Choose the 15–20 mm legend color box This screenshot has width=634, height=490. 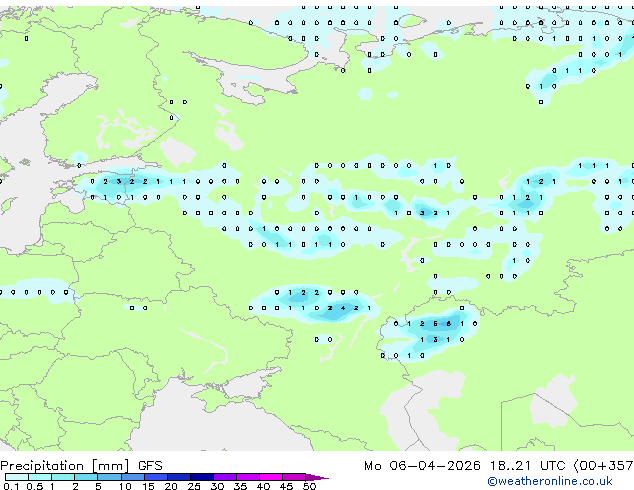pyautogui.click(x=156, y=477)
